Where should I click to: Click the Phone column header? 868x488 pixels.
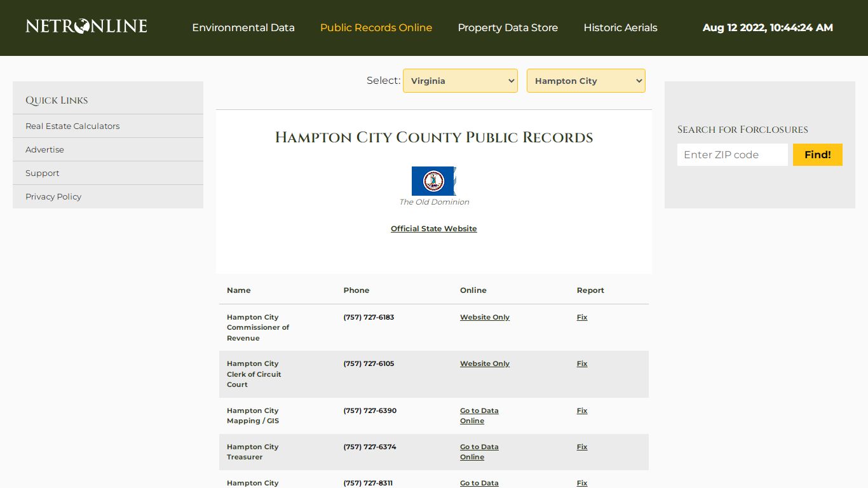pyautogui.click(x=356, y=290)
